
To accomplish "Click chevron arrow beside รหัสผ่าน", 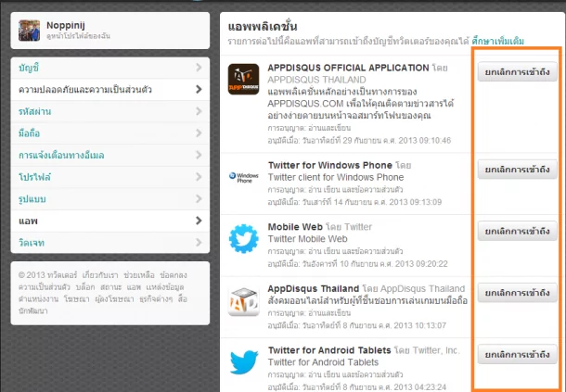I will (x=199, y=111).
